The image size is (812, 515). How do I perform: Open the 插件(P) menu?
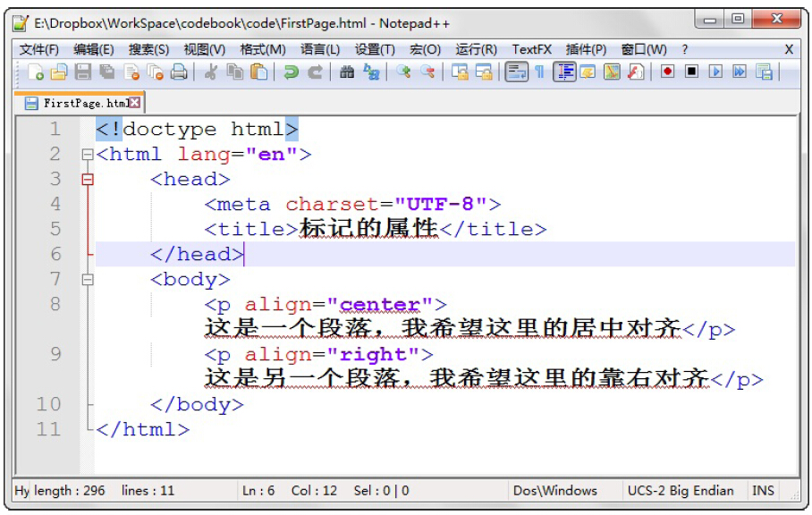[586, 49]
